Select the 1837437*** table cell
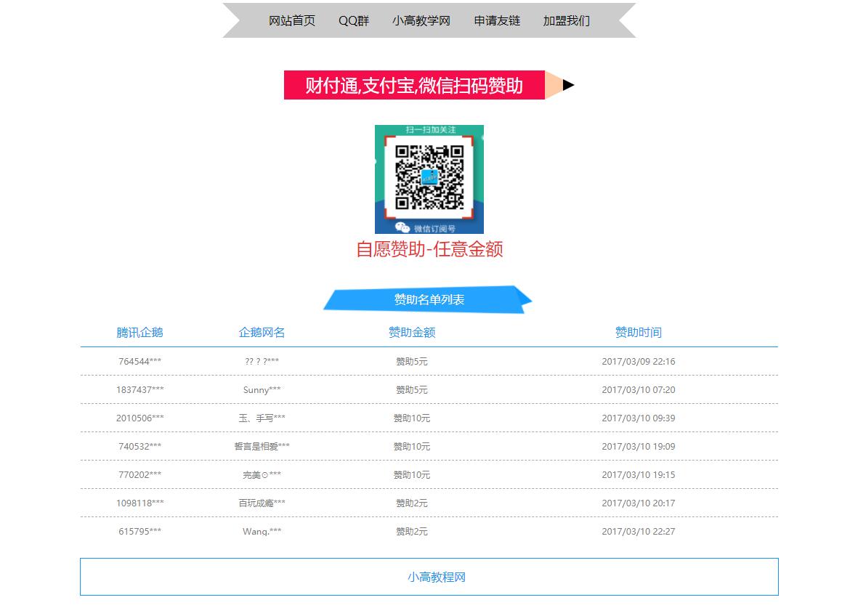This screenshot has height=616, width=858. tap(139, 390)
